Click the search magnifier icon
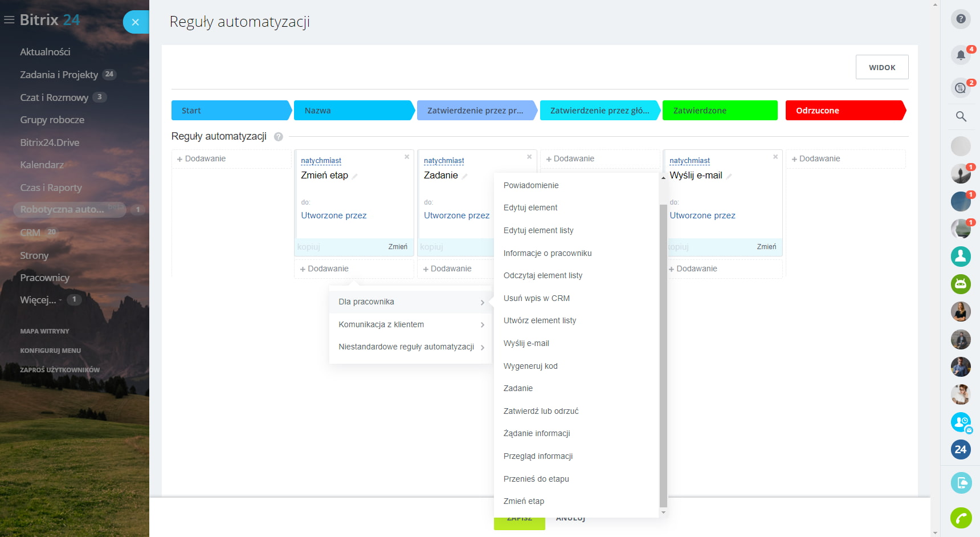 [x=961, y=116]
